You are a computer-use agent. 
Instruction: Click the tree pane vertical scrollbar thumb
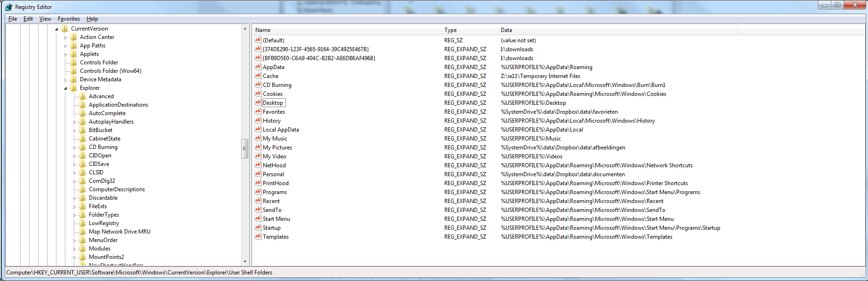point(245,148)
